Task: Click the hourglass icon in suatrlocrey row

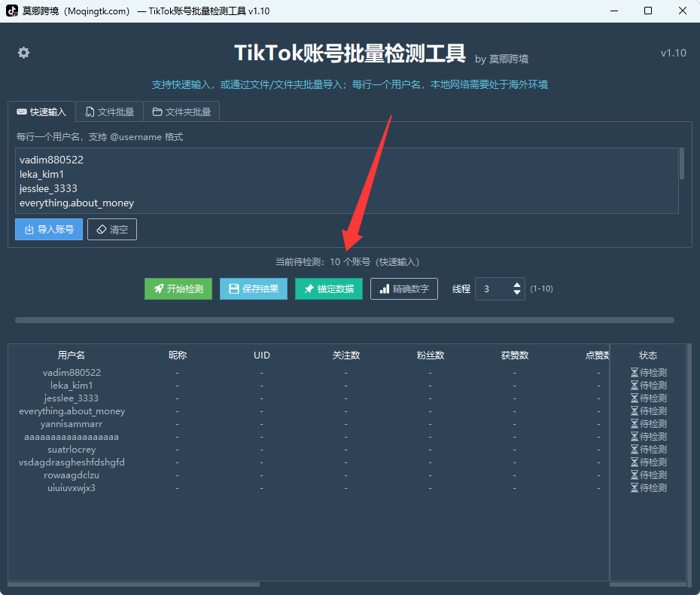Action: pos(635,450)
